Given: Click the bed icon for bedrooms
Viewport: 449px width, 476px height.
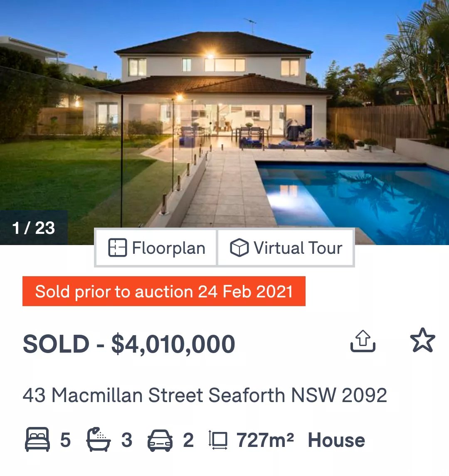Looking at the screenshot, I should [37, 439].
